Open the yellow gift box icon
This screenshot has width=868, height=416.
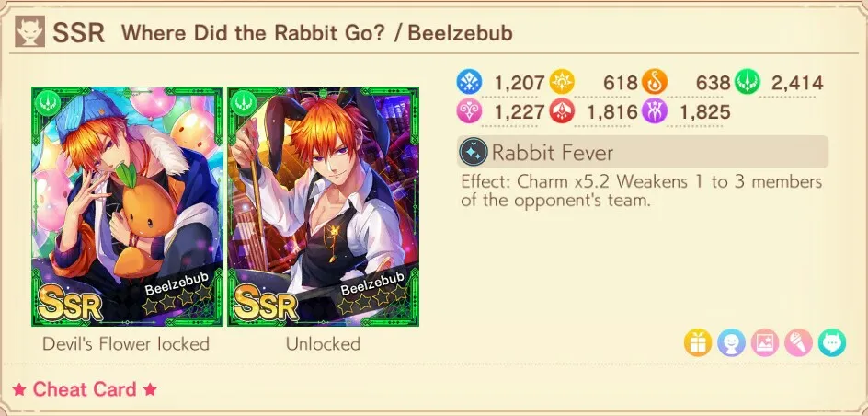(698, 342)
